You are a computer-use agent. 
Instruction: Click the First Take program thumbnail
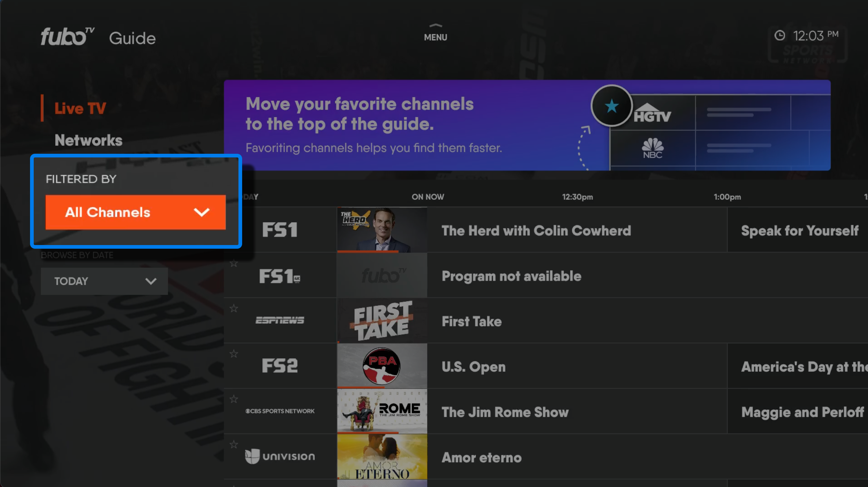pos(380,321)
